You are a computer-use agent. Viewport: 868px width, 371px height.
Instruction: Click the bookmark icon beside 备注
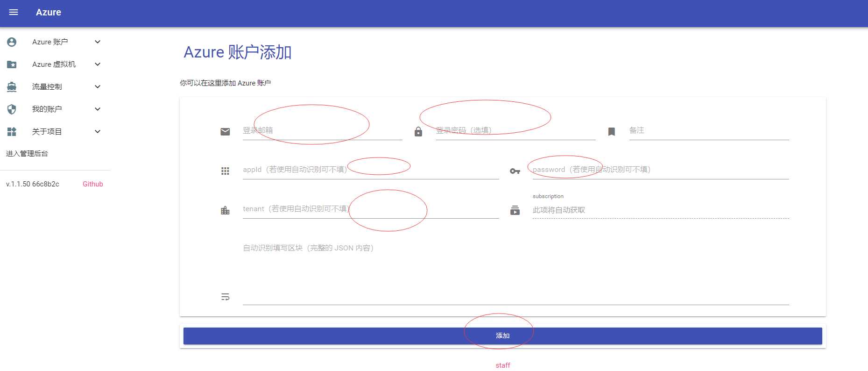tap(612, 132)
